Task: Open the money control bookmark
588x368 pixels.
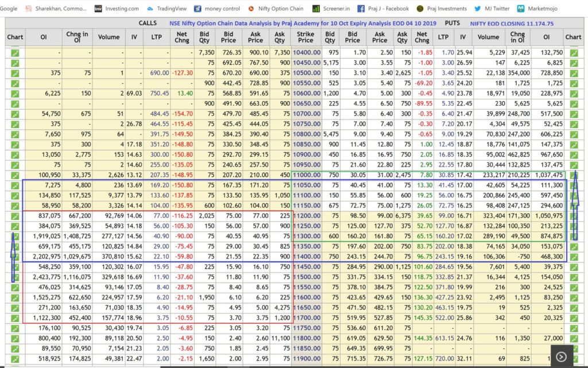Action: (216, 8)
